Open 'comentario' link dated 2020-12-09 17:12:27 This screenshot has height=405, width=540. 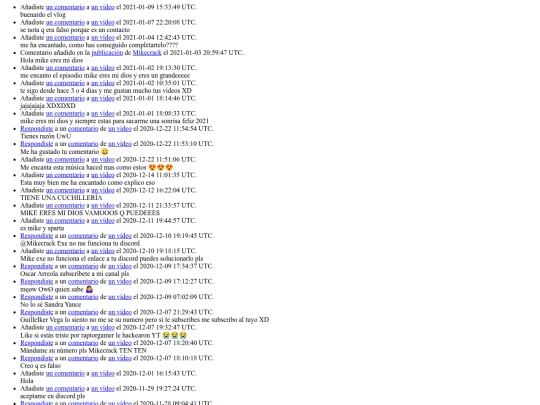pyautogui.click(x=83, y=281)
